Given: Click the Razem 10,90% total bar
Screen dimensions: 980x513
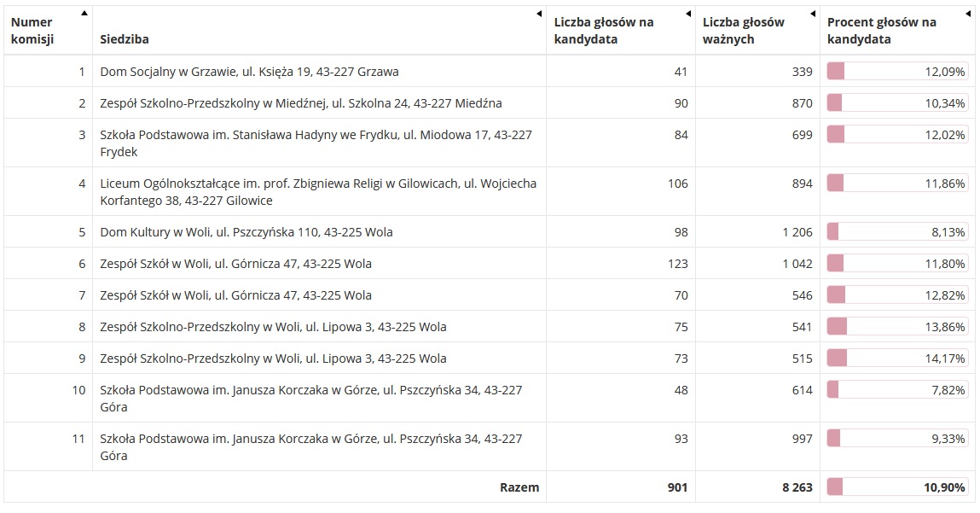Looking at the screenshot, I should [x=897, y=487].
